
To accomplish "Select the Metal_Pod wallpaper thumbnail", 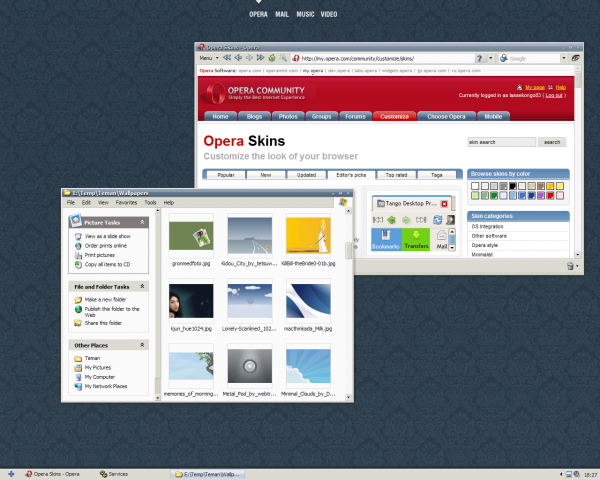I will pos(250,366).
